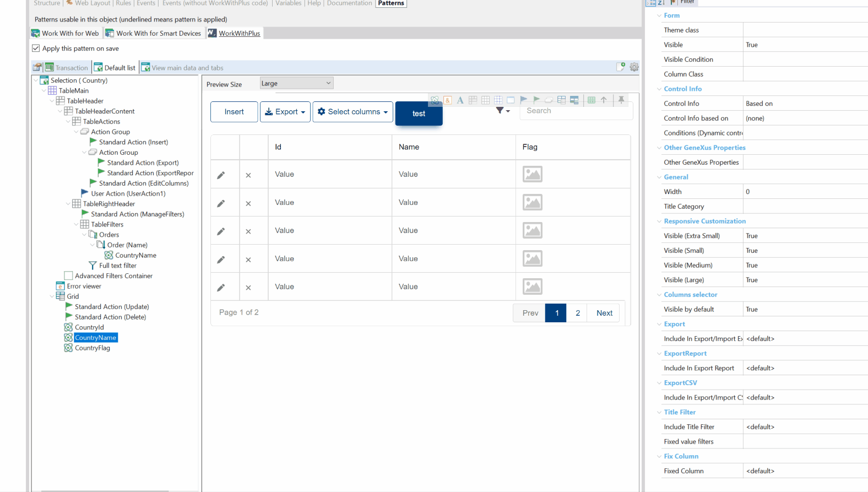The image size is (868, 492).
Task: Click the categorized view icon in Properties panel
Action: [650, 3]
